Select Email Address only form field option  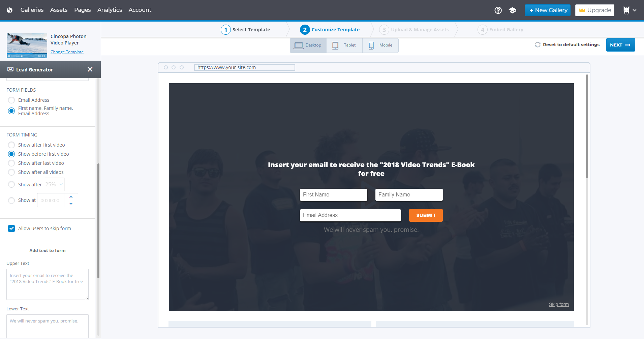coord(11,100)
